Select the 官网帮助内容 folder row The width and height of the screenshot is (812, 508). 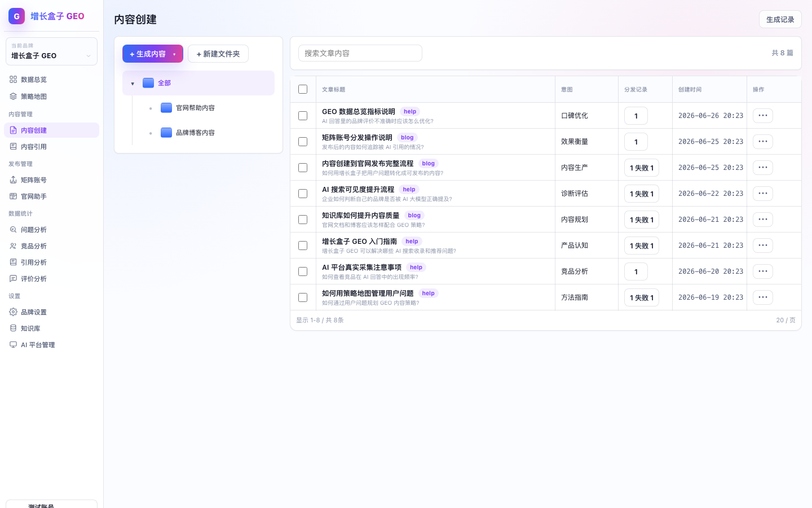point(208,108)
